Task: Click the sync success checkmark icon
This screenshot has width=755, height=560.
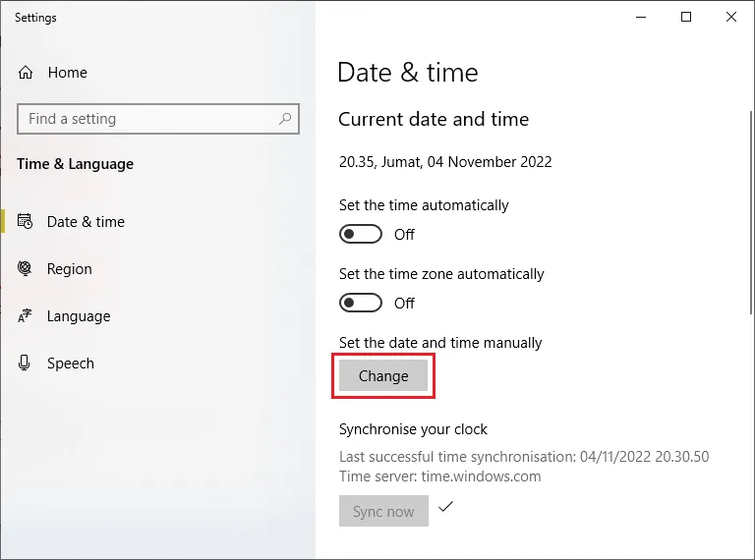Action: click(x=446, y=506)
